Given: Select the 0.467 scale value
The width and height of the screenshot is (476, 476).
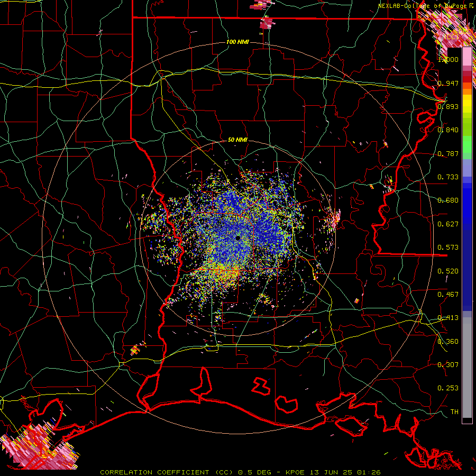Looking at the screenshot, I should pyautogui.click(x=448, y=295).
